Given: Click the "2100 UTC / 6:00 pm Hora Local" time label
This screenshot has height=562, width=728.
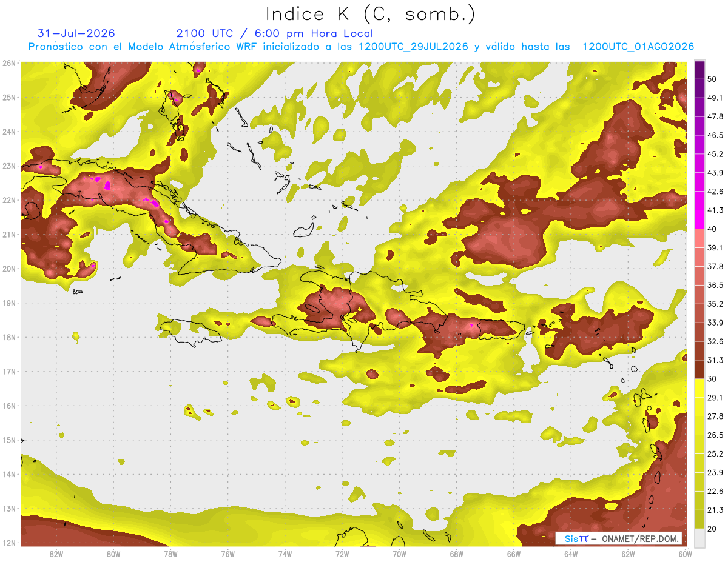Looking at the screenshot, I should 275,33.
